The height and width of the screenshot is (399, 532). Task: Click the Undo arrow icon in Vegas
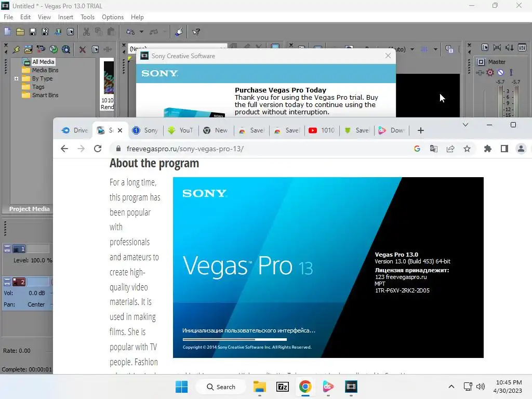pos(130,32)
